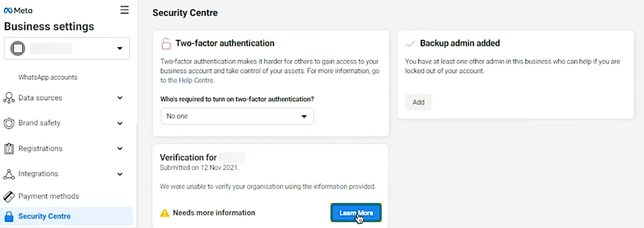
Task: Click the Integrations triangle icon
Action: (9, 174)
